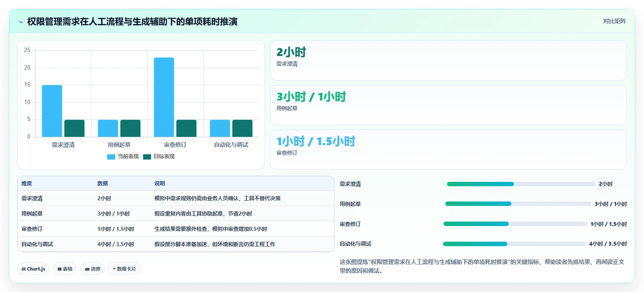
Task: Click the Chart.js tag
Action: 34,269
